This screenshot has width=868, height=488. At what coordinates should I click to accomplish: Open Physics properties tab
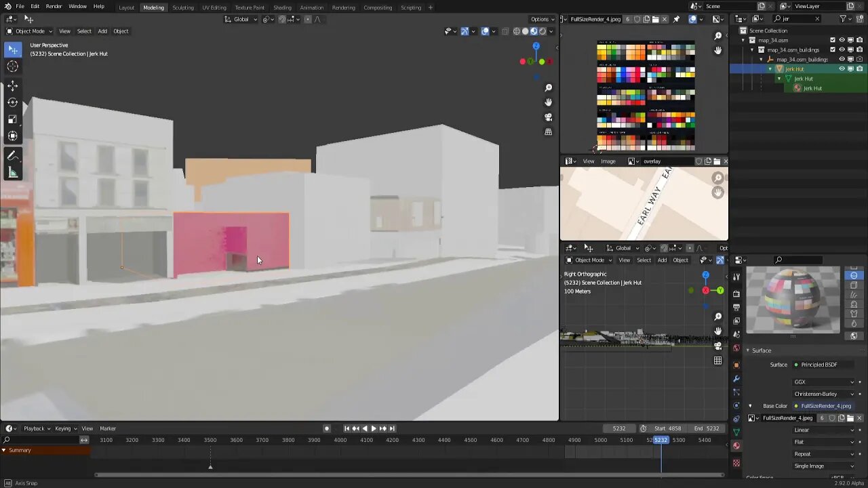point(736,406)
